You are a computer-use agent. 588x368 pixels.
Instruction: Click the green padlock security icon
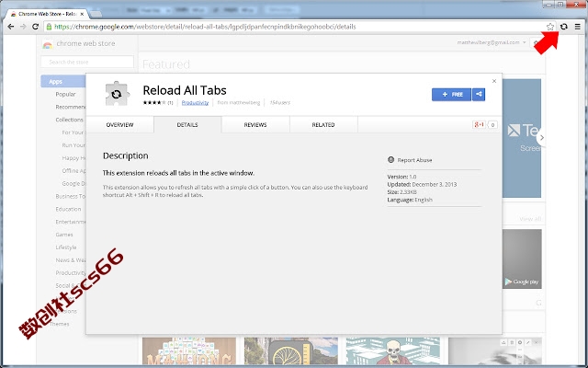point(49,27)
